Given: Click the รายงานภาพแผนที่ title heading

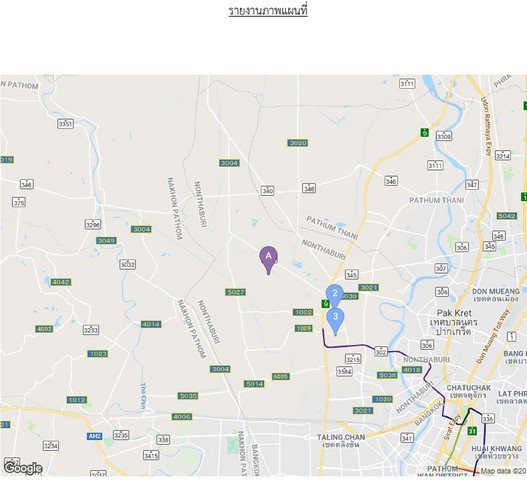Looking at the screenshot, I should [268, 11].
